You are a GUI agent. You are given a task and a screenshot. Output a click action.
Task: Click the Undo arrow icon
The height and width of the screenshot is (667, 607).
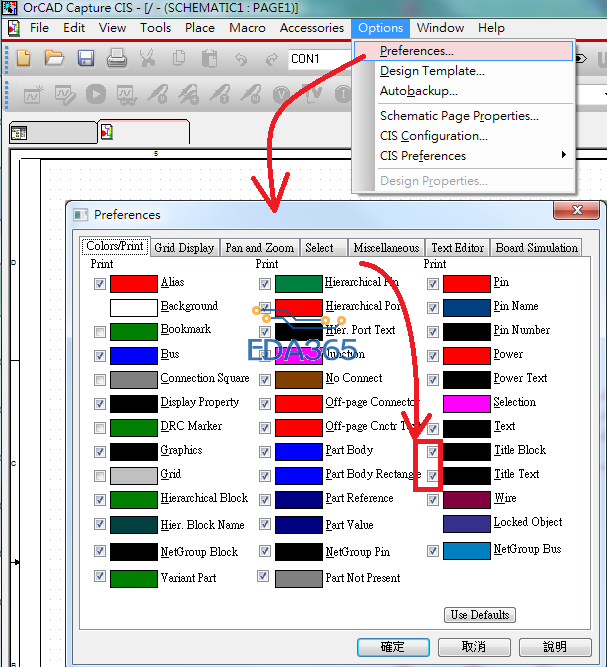click(x=241, y=59)
